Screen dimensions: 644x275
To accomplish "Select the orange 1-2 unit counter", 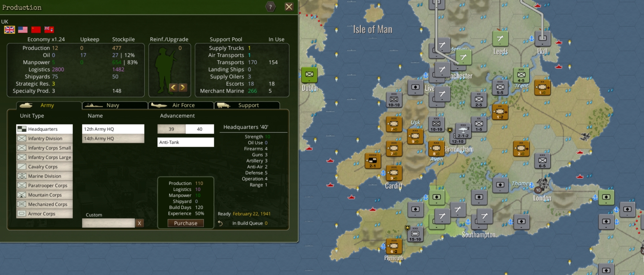I will [500, 112].
